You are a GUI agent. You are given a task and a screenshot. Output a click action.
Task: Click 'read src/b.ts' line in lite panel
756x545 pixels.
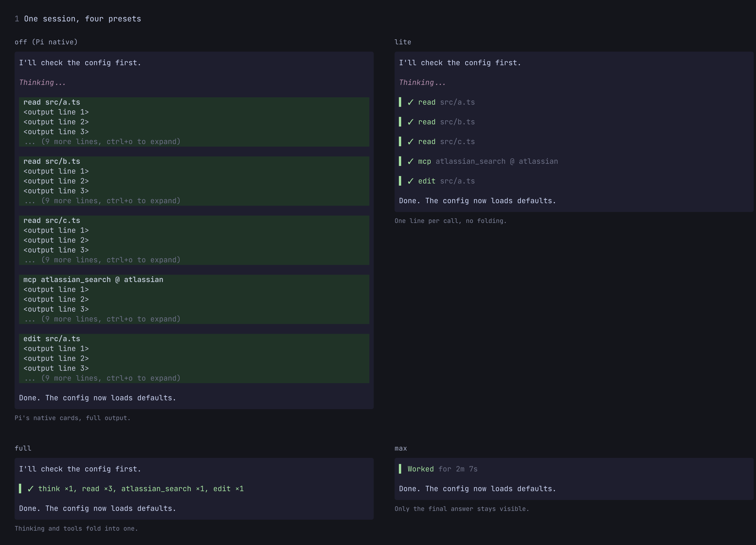pyautogui.click(x=446, y=122)
